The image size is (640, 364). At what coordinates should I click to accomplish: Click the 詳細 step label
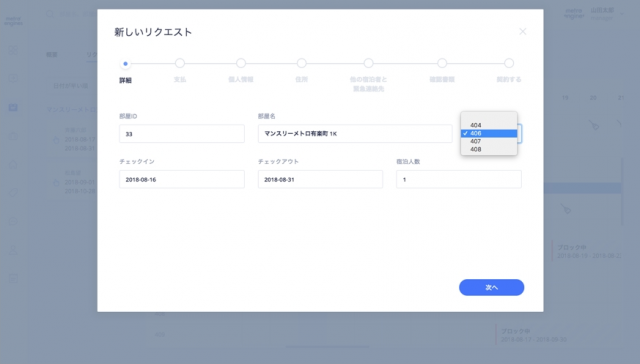tap(125, 80)
